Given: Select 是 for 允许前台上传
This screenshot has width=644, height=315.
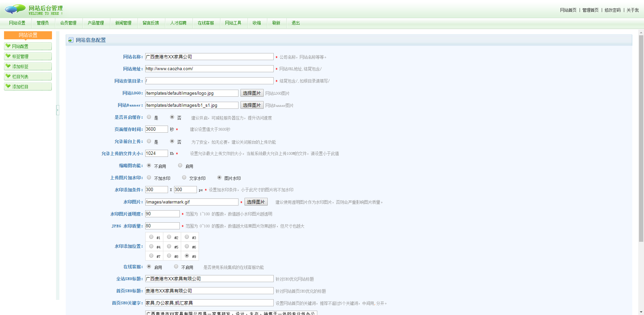Looking at the screenshot, I should click(x=149, y=141).
